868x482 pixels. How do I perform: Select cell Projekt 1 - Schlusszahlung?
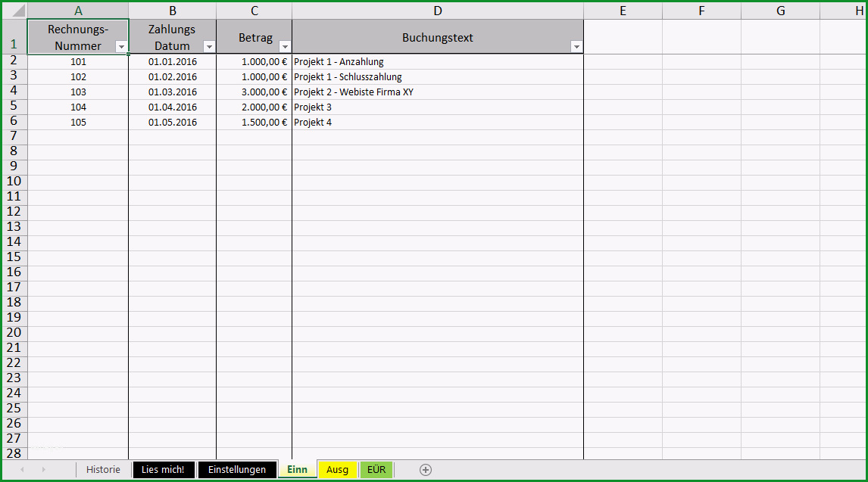[438, 77]
